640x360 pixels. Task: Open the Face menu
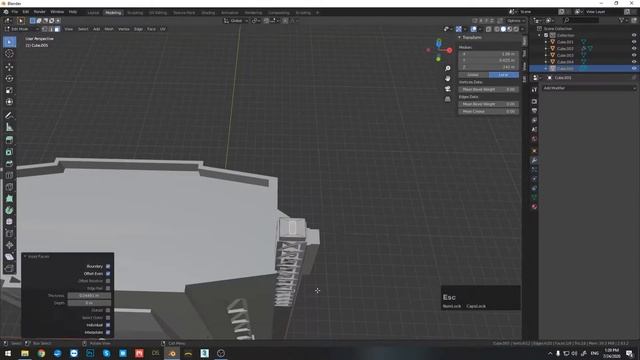[151, 29]
